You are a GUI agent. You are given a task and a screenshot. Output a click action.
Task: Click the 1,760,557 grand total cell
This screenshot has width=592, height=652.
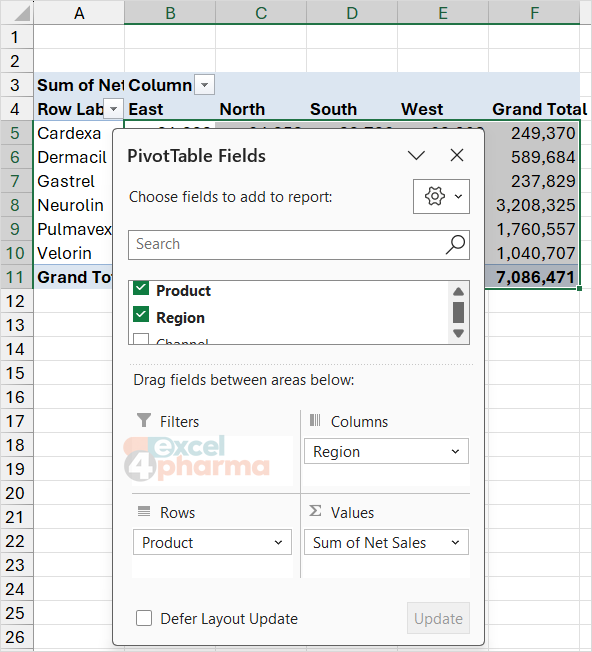coord(534,229)
